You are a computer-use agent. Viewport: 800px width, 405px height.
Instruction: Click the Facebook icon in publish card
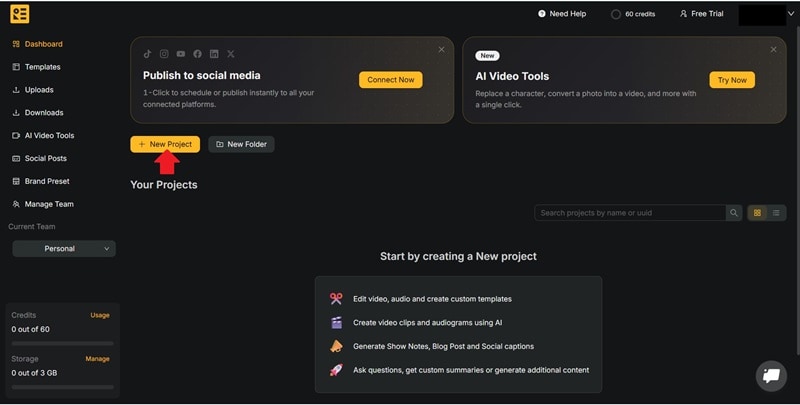pos(197,54)
